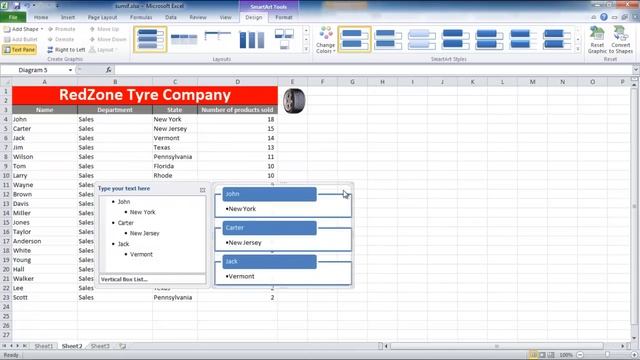Select the Jack shape in SmartArt graphic
This screenshot has width=640, height=360.
click(x=269, y=262)
